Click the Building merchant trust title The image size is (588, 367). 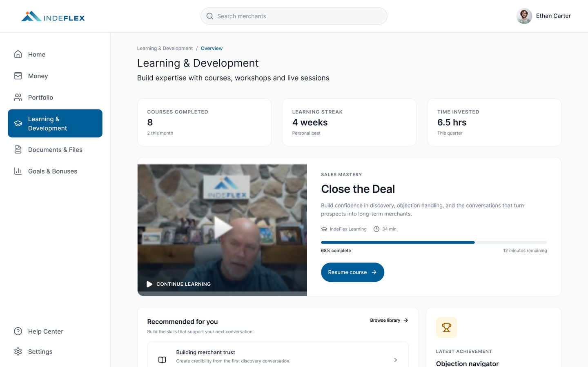[205, 352]
